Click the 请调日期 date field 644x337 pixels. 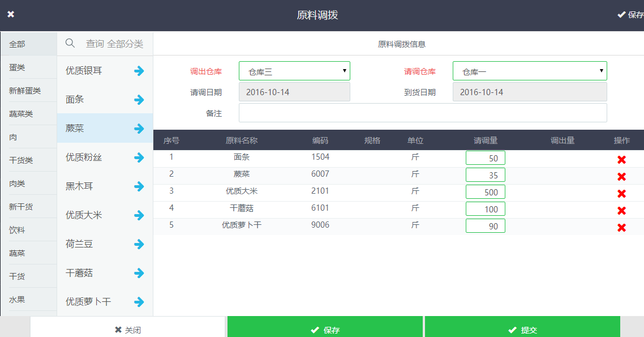[x=294, y=92]
